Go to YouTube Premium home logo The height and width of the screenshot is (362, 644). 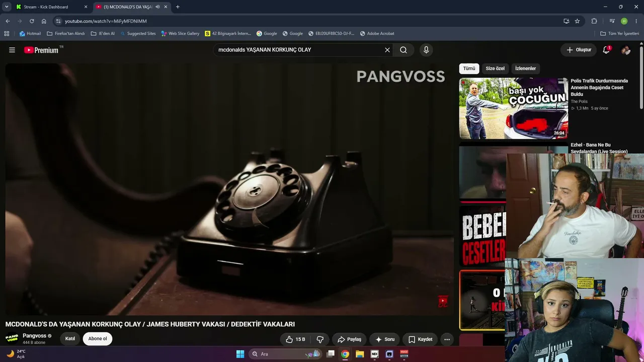coord(41,50)
